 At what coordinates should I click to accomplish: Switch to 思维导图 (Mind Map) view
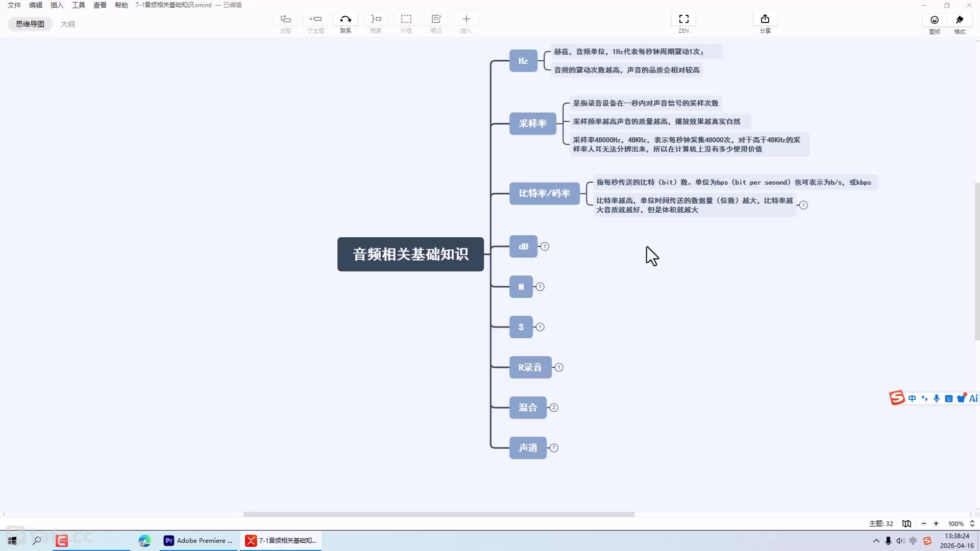click(30, 24)
